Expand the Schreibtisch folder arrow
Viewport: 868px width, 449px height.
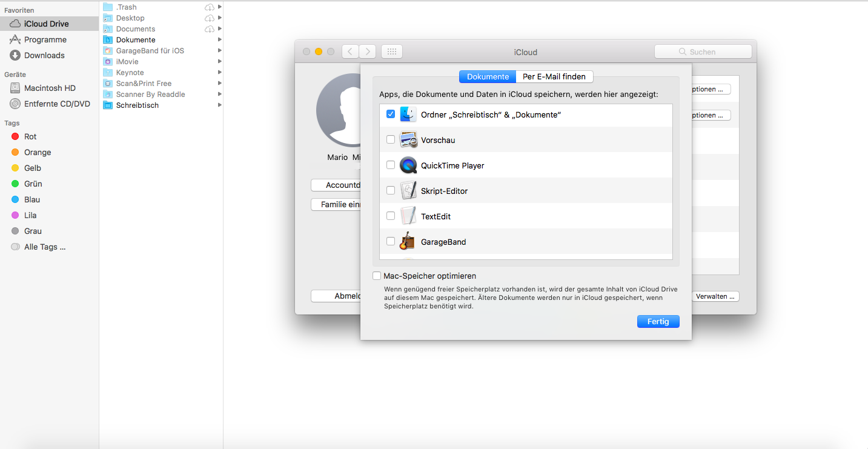coord(219,105)
